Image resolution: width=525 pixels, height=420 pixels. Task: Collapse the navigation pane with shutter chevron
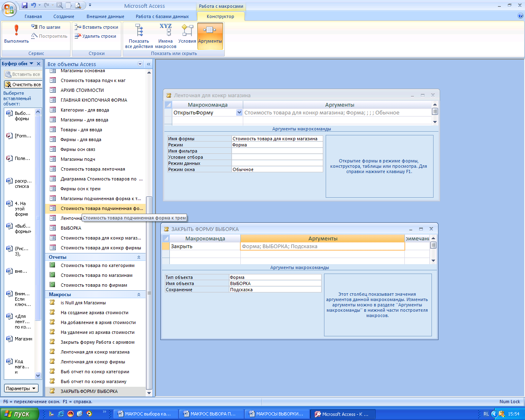pos(148,64)
